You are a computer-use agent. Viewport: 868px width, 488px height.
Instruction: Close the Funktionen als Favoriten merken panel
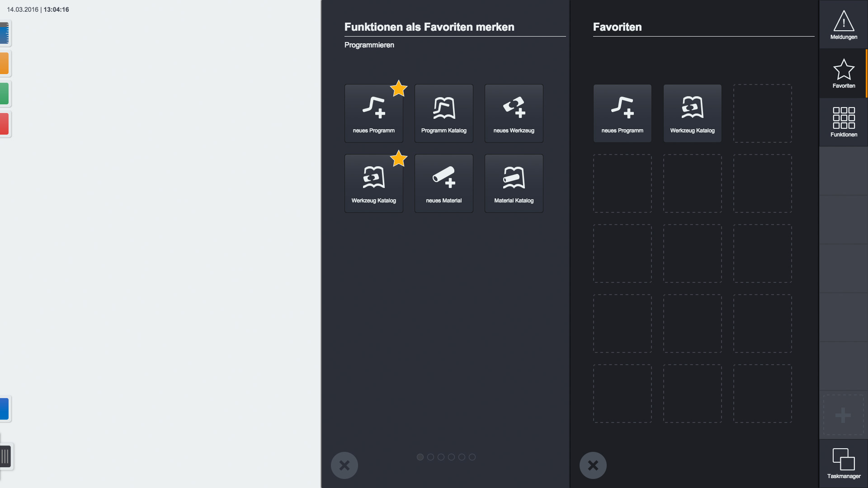pyautogui.click(x=344, y=465)
